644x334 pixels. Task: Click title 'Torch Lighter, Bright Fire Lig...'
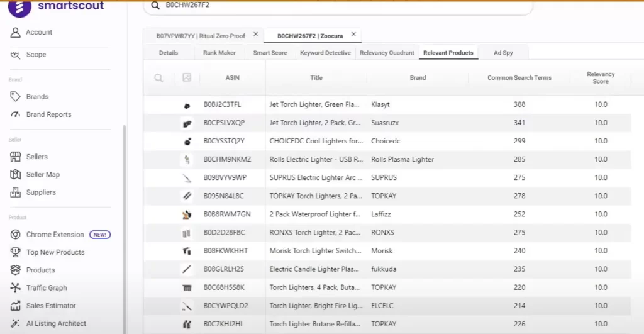point(316,306)
